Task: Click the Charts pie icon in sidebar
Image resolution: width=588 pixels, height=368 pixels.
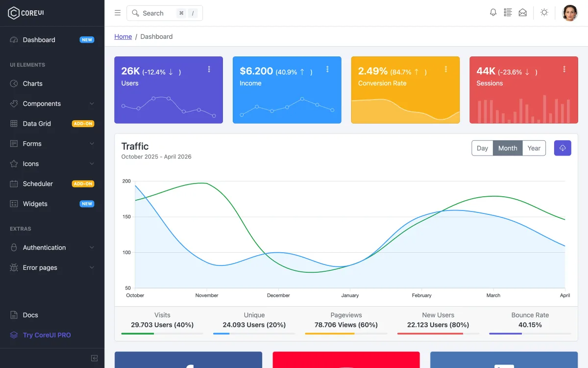Action: click(x=14, y=83)
